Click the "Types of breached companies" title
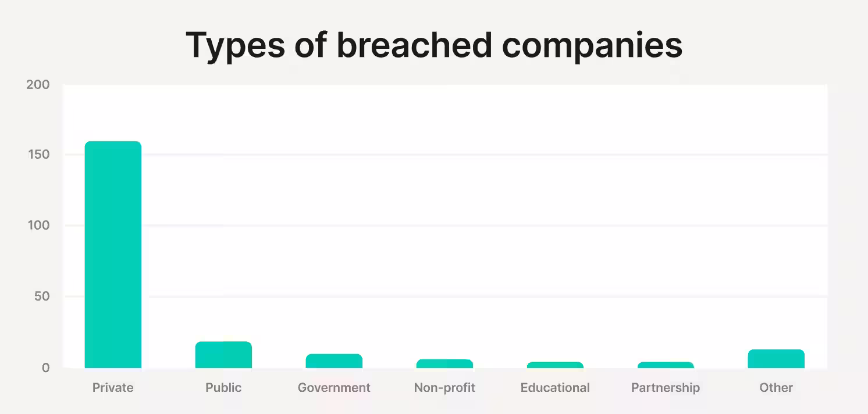868x414 pixels. (x=434, y=45)
